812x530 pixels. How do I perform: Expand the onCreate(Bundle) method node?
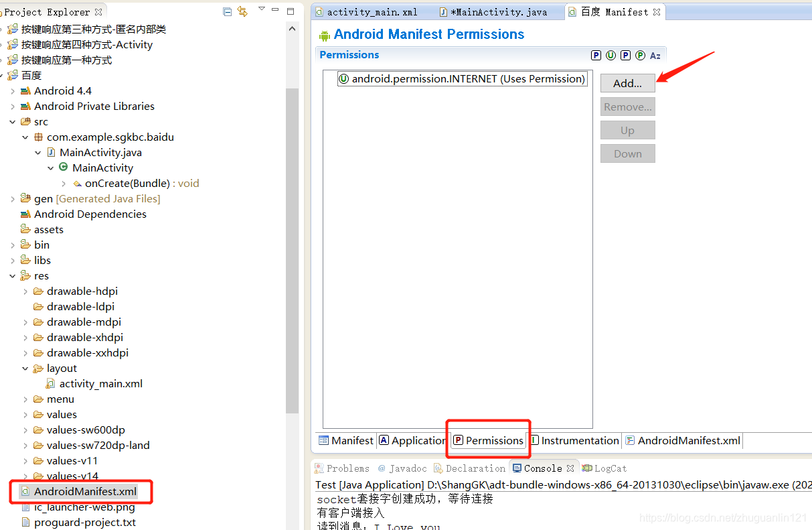pyautogui.click(x=64, y=184)
